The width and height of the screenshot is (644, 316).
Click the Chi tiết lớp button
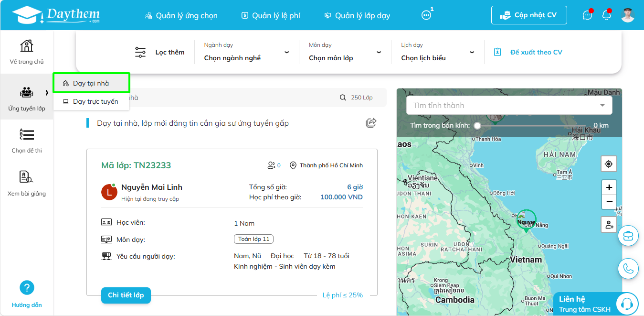(x=126, y=295)
